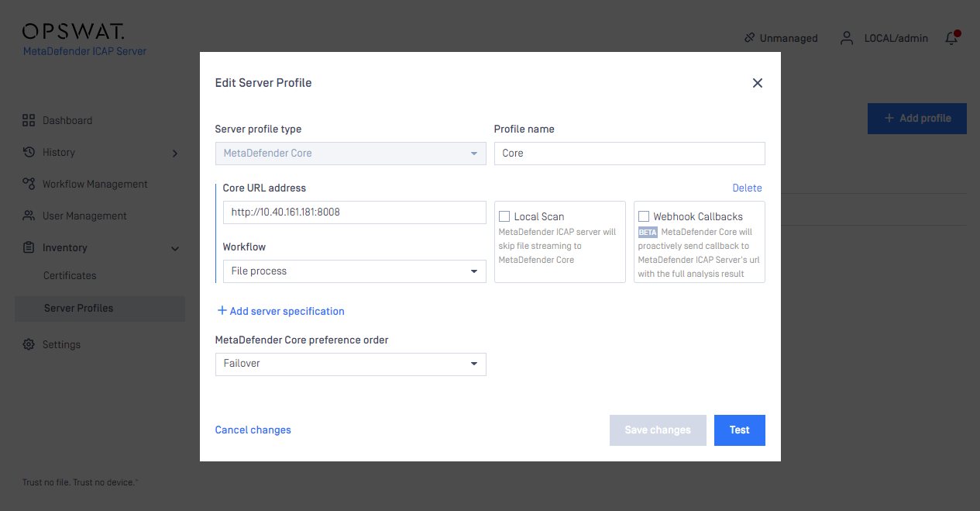Click the plus icon before Add server specification
Image resolution: width=980 pixels, height=511 pixels.
(222, 310)
